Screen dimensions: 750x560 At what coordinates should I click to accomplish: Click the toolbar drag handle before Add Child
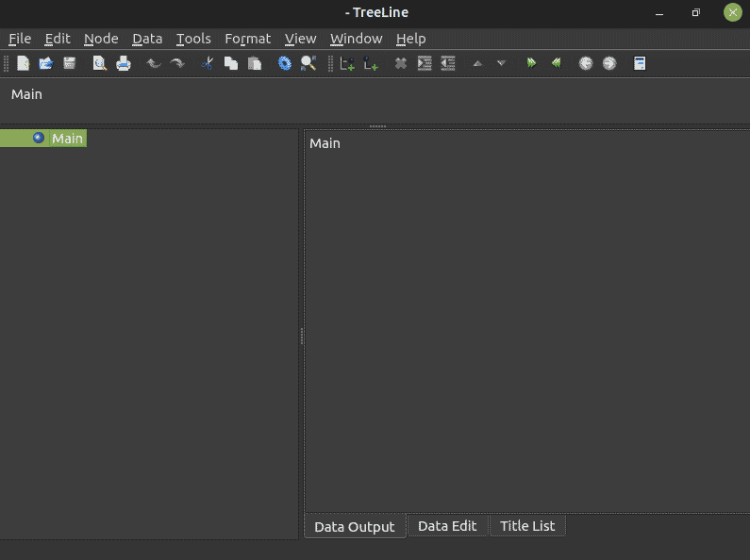(x=330, y=63)
